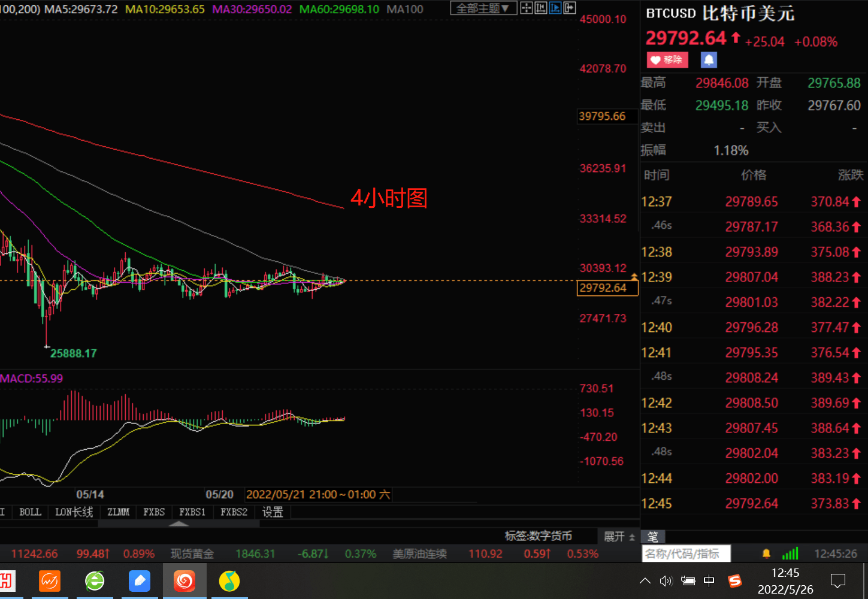The width and height of the screenshot is (868, 599).
Task: Click the 最低 value 29495.18
Action: pyautogui.click(x=722, y=105)
